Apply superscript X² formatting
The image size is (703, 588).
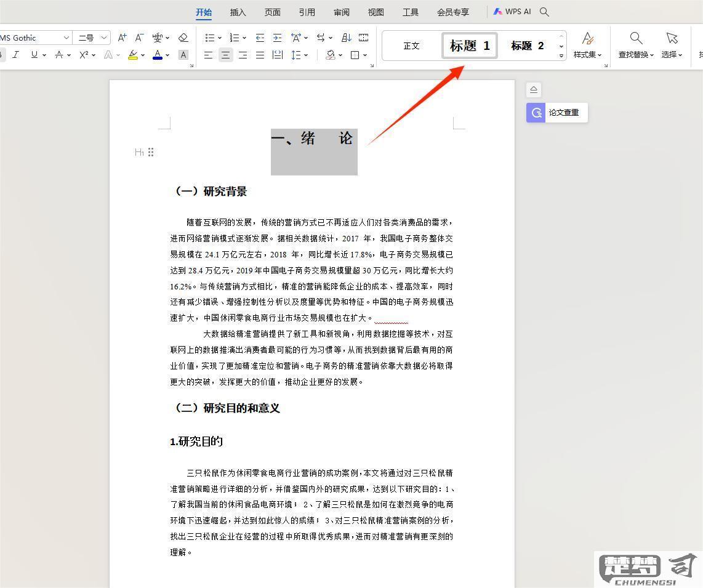point(84,55)
